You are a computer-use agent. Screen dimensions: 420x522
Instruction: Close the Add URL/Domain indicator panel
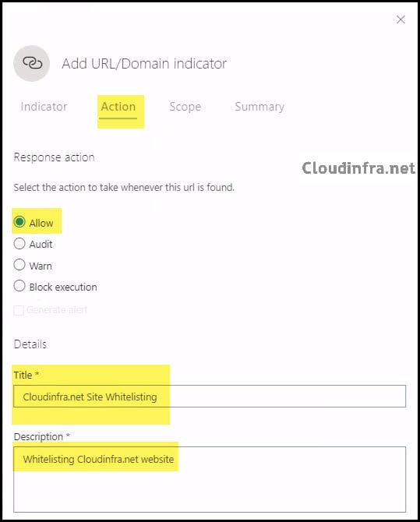tap(401, 19)
